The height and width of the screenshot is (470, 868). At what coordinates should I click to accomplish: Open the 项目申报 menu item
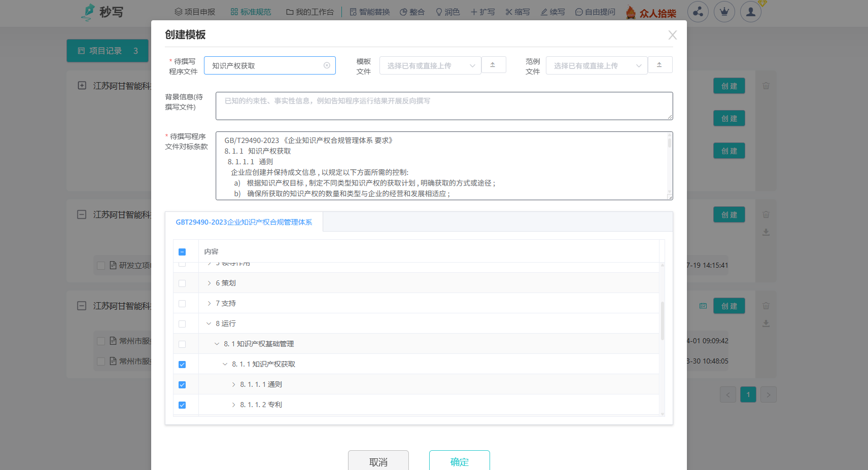click(x=194, y=11)
